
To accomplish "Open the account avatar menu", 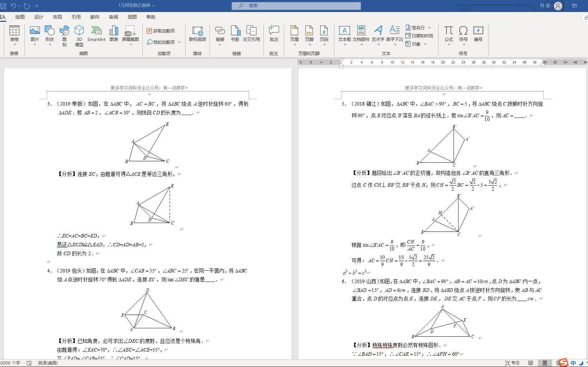I will click(x=558, y=6).
